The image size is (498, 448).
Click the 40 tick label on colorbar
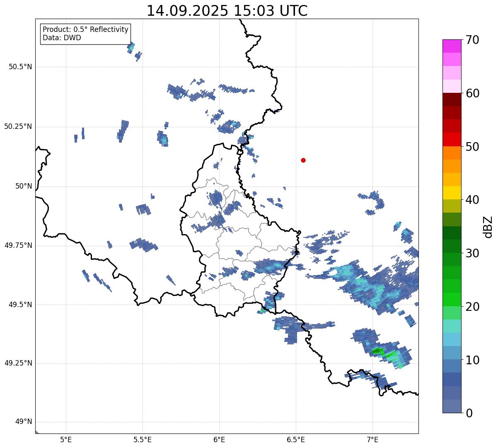coord(472,200)
